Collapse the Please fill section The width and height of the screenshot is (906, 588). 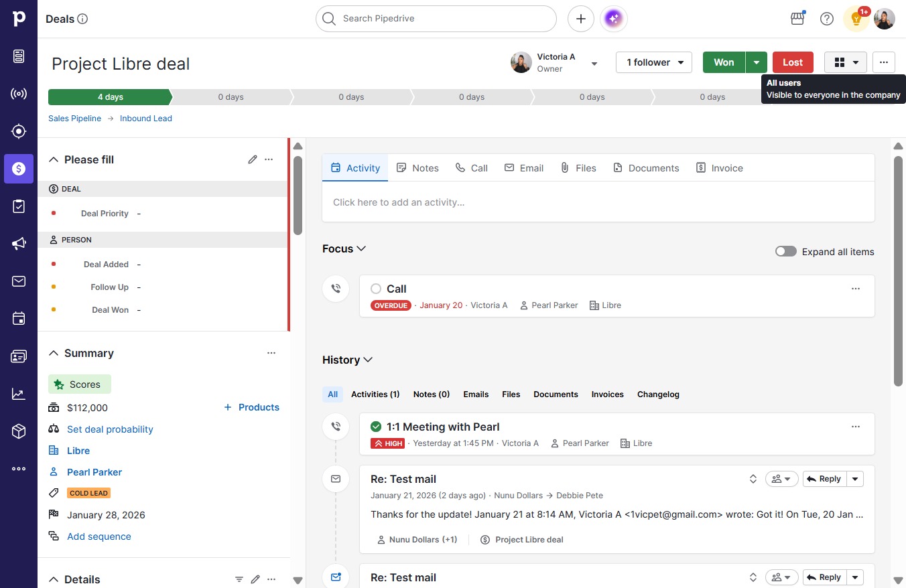[x=54, y=159]
